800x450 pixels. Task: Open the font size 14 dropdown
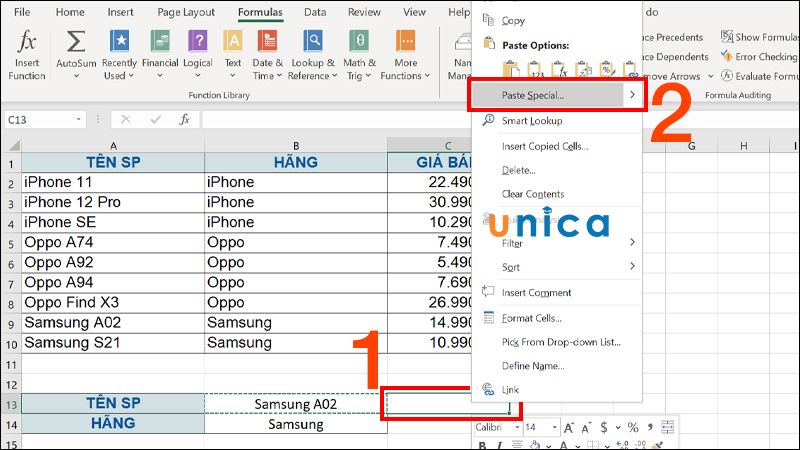pyautogui.click(x=555, y=427)
